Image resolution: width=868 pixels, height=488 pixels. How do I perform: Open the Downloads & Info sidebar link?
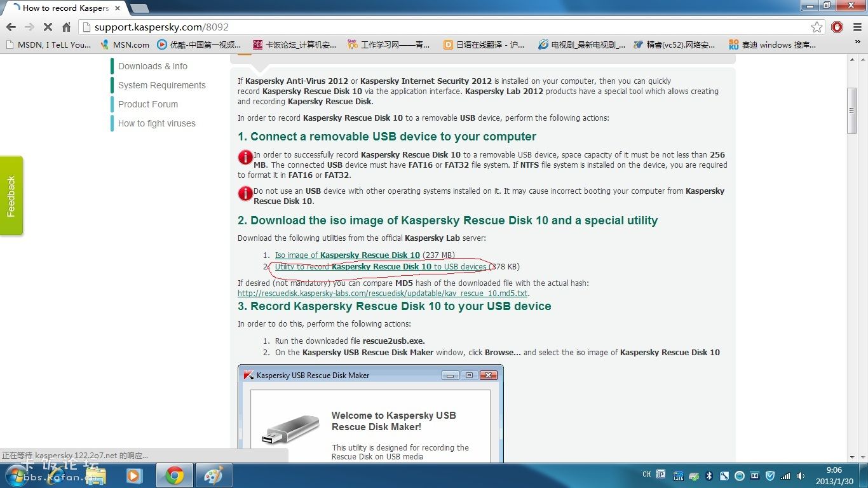click(x=153, y=66)
